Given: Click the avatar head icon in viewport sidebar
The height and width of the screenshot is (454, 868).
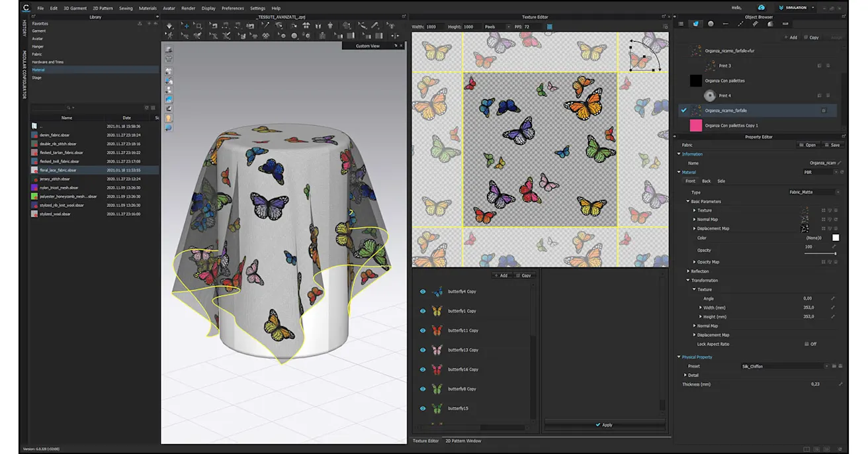Looking at the screenshot, I should click(169, 118).
